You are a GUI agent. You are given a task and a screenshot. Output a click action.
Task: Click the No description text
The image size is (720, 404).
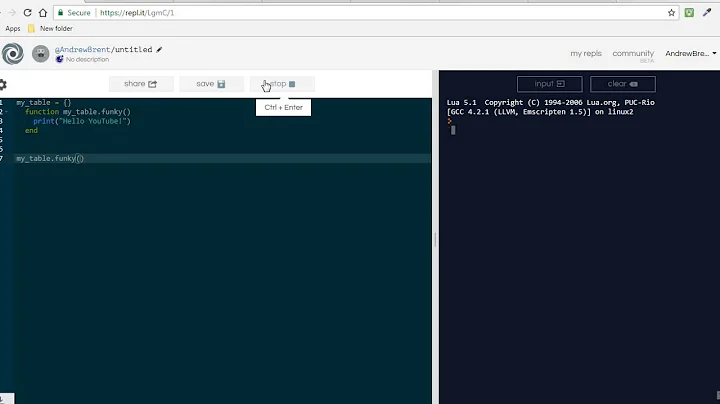coord(87,60)
